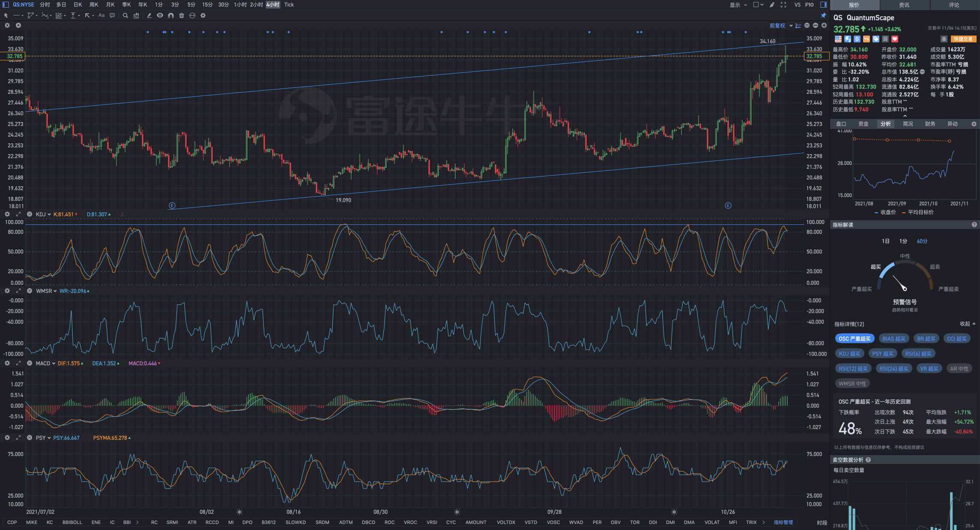Expand the Gann/Fibonacci grid tool dropdown

65,15
